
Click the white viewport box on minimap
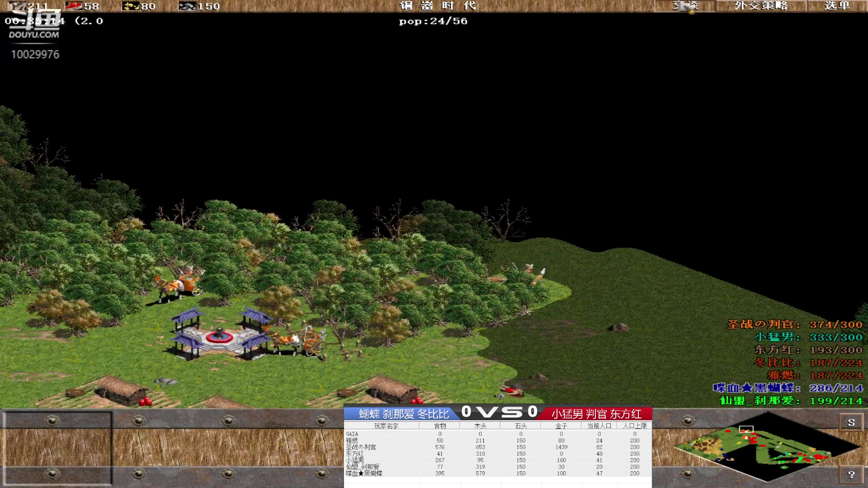click(x=746, y=429)
